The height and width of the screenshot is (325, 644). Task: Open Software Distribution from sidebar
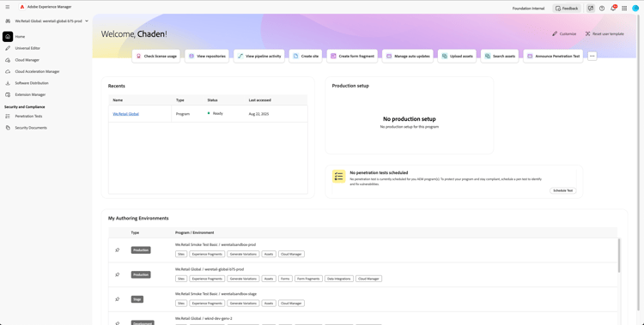coord(32,83)
